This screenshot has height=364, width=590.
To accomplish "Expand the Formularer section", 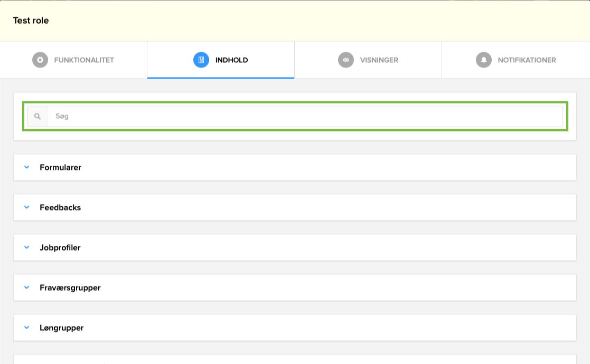I will click(x=26, y=167).
